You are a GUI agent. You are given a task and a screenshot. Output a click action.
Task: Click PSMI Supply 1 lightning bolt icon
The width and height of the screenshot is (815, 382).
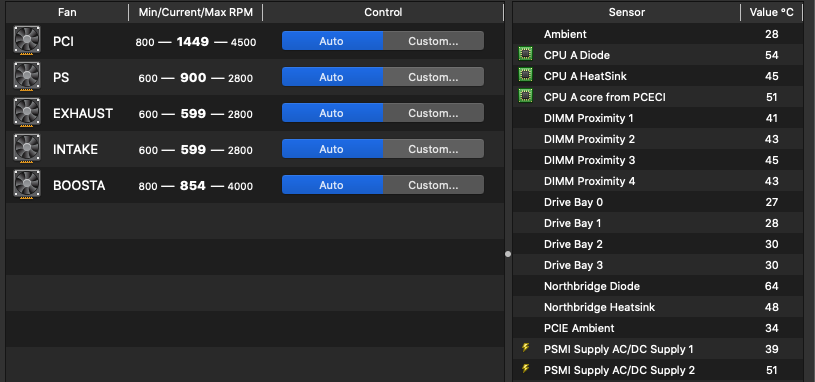coord(525,348)
